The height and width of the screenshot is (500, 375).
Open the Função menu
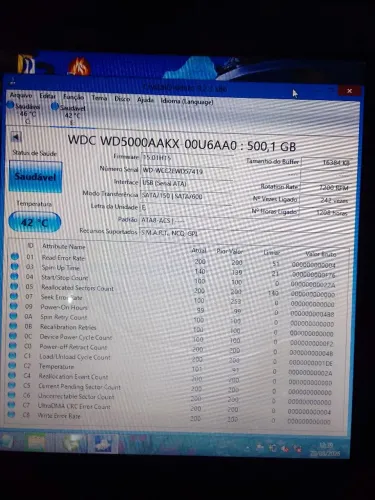(73, 97)
